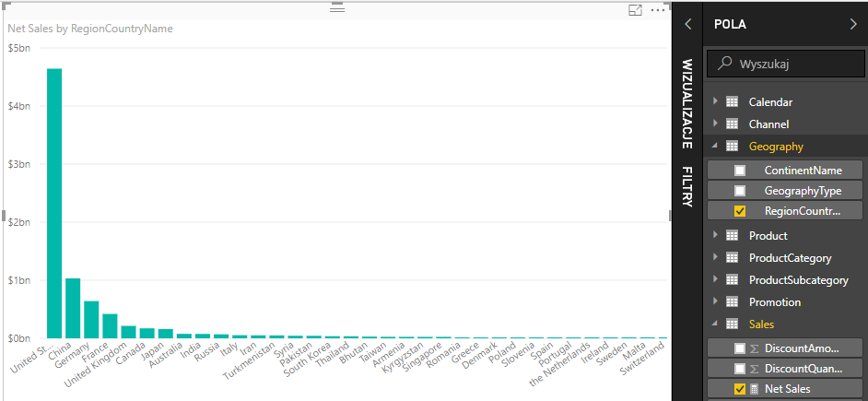Open the WIZUALIZACJE pane tab
The height and width of the screenshot is (401, 868).
(x=687, y=103)
